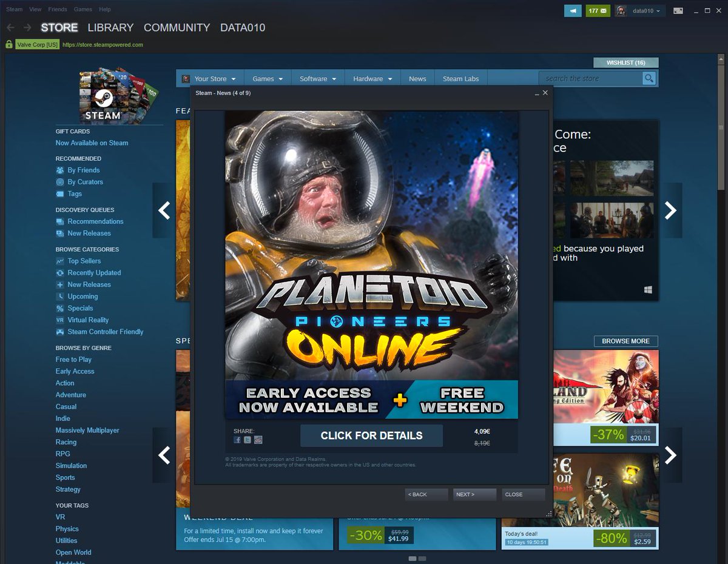The height and width of the screenshot is (564, 728).
Task: Open the Steam Labs tab
Action: [460, 79]
